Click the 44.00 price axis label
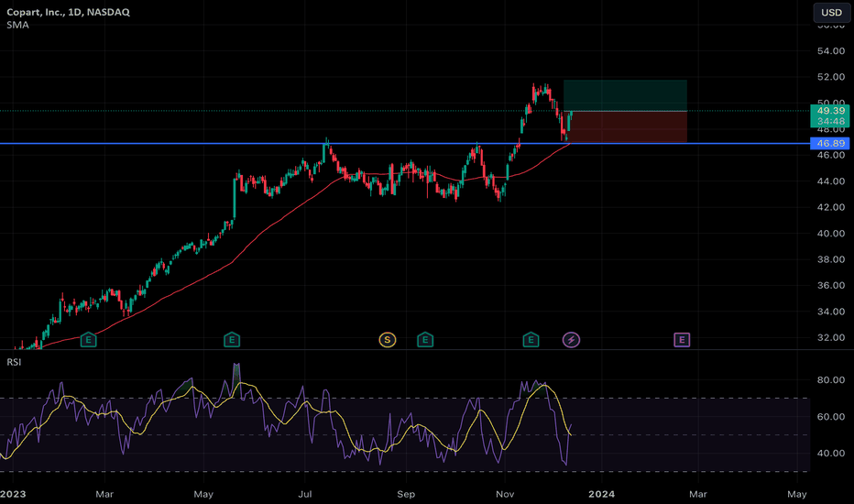The width and height of the screenshot is (854, 504). [830, 181]
